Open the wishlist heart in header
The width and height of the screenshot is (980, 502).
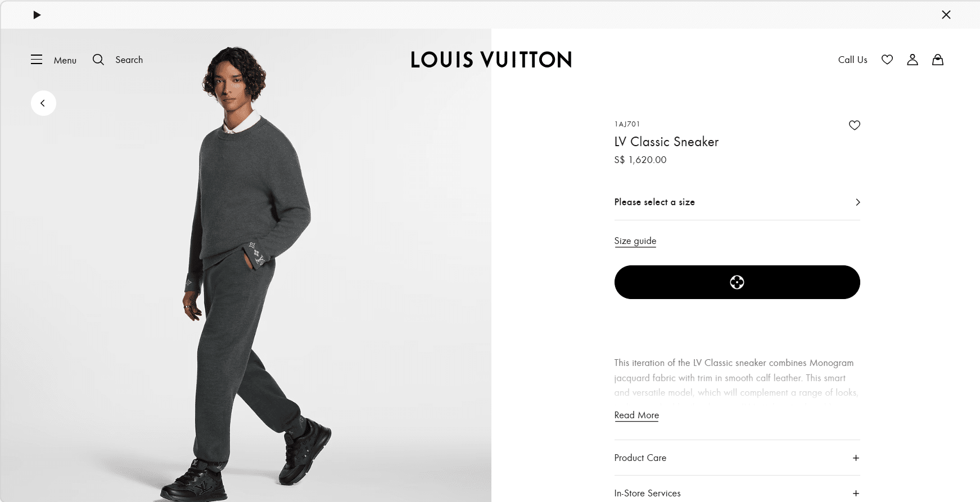(887, 60)
